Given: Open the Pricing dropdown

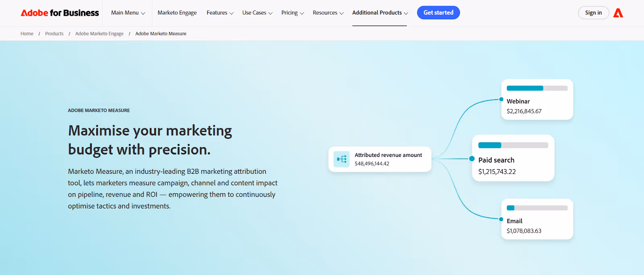Looking at the screenshot, I should [293, 13].
